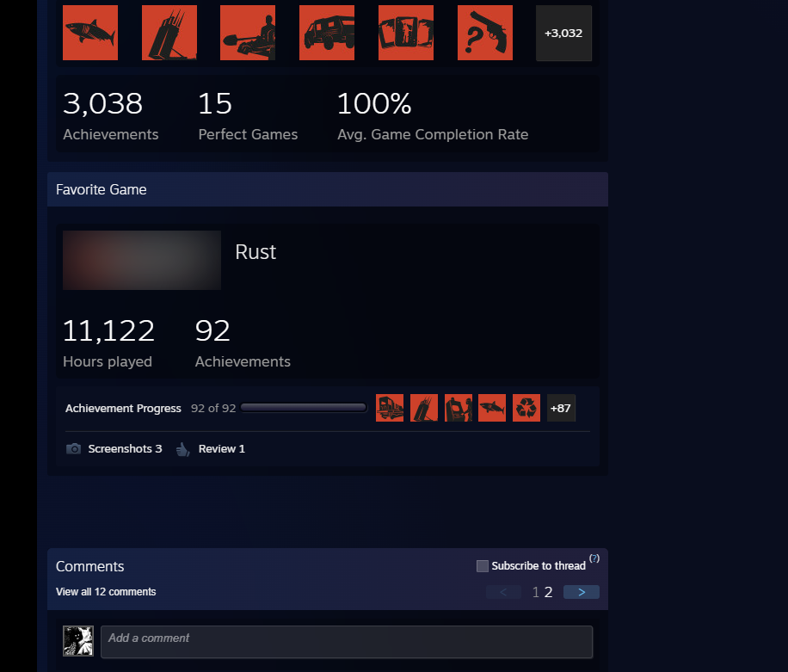This screenshot has width=788, height=672.
Task: Click the 92 of 92 progress bar
Action: point(304,408)
